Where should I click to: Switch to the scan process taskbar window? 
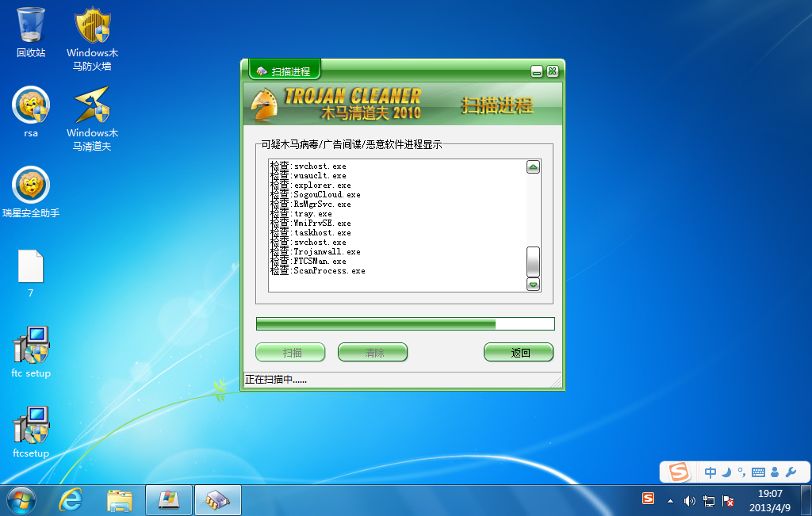point(218,500)
